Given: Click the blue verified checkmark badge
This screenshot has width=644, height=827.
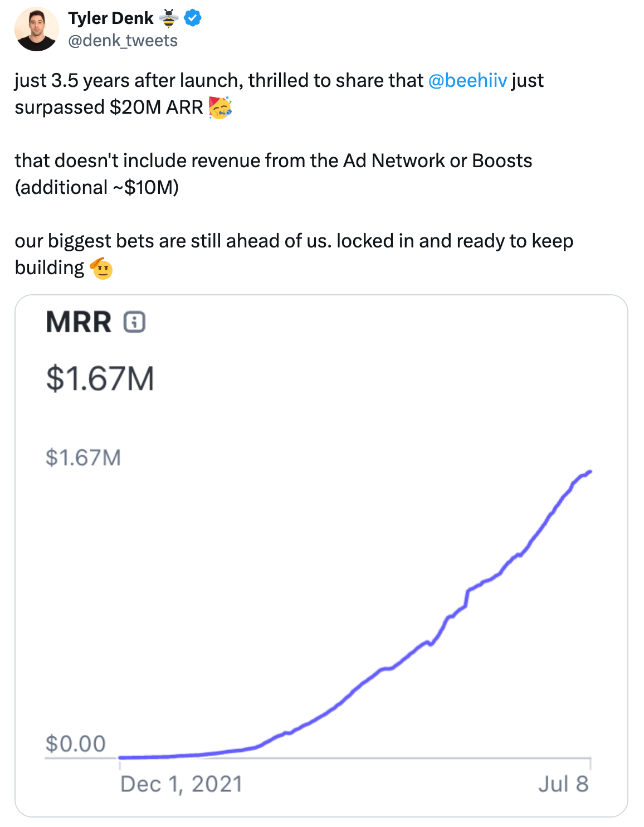Looking at the screenshot, I should [193, 18].
